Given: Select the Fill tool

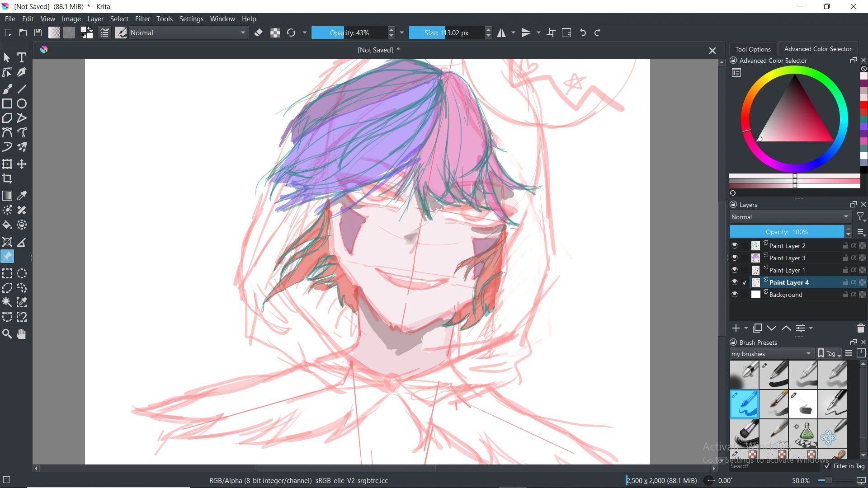Looking at the screenshot, I should click(x=7, y=225).
